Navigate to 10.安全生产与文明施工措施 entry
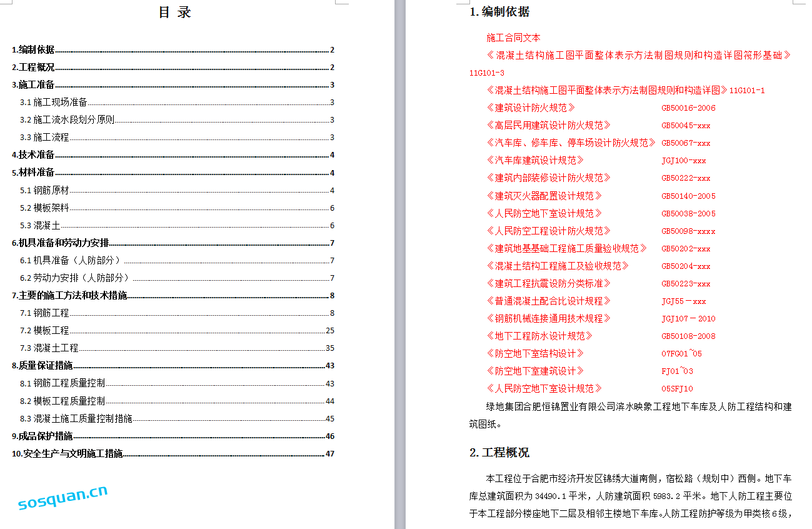Image resolution: width=812 pixels, height=529 pixels. pyautogui.click(x=67, y=454)
